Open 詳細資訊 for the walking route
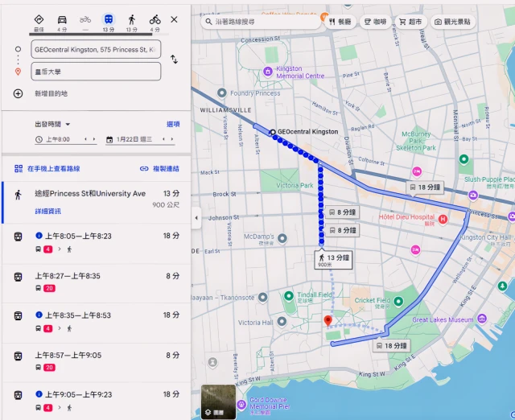The width and height of the screenshot is (515, 420). click(x=48, y=211)
